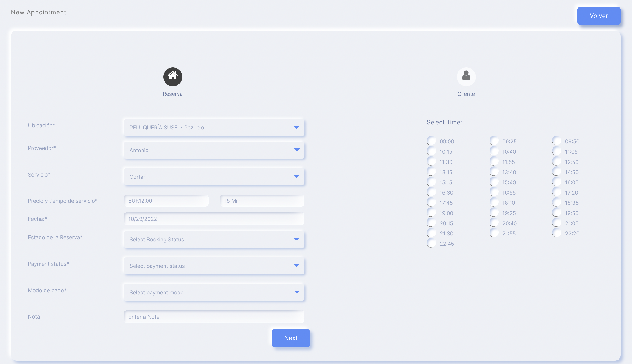This screenshot has height=364, width=632.
Task: Click the Fecha date field 10/29/2022
Action: (214, 219)
